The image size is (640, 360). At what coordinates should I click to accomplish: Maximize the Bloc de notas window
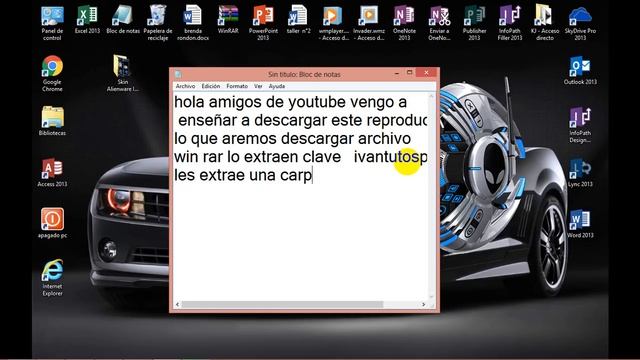(x=409, y=73)
